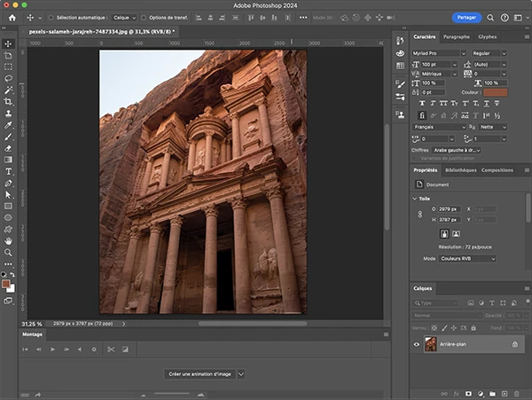
Task: Select the Artboard tool
Action: 8,55
